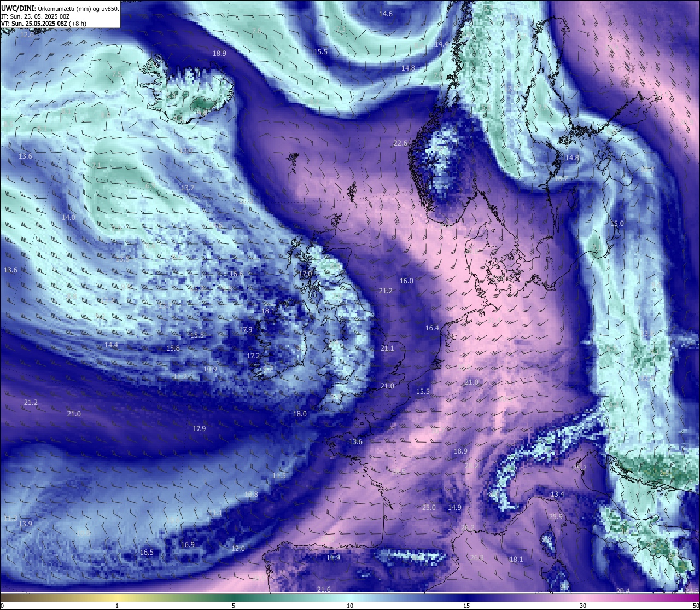Click the "13.4" value over northern Italy

click(x=557, y=494)
